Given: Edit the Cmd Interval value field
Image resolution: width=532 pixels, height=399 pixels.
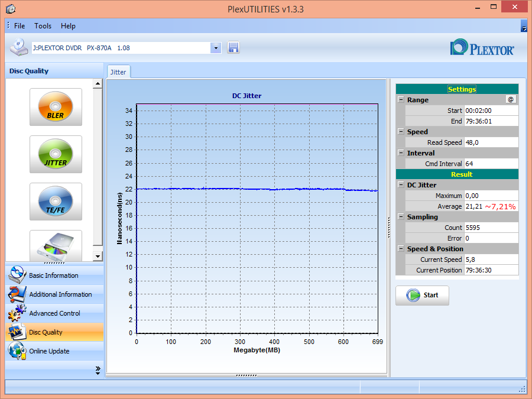Looking at the screenshot, I should (x=491, y=164).
